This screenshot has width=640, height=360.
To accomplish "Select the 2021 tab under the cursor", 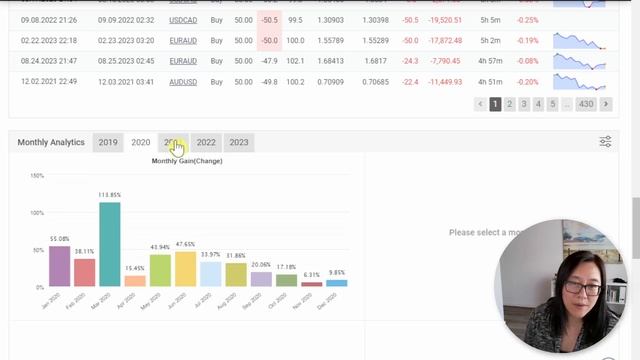I will (173, 142).
